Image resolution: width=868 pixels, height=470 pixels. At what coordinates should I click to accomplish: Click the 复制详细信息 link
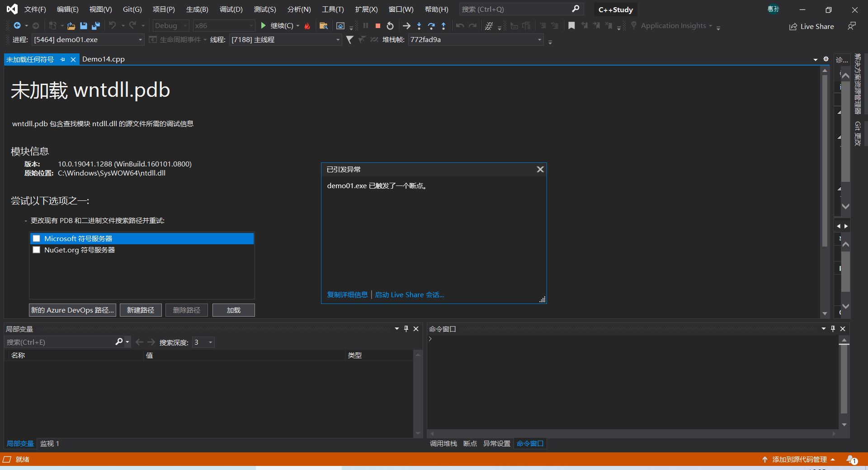(347, 295)
